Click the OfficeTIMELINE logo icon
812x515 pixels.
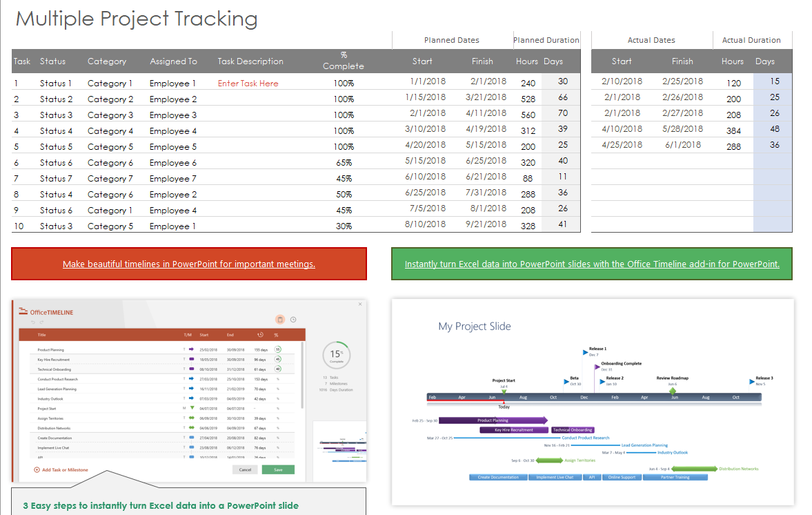coord(23,311)
